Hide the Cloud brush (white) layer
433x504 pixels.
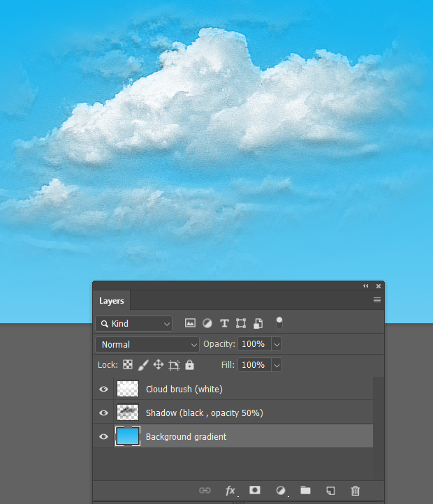pyautogui.click(x=103, y=390)
